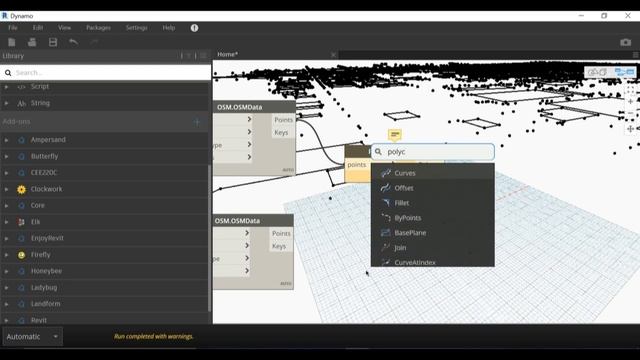Click the lower OSM.OSMData node title
This screenshot has height=360, width=640.
coord(238,221)
